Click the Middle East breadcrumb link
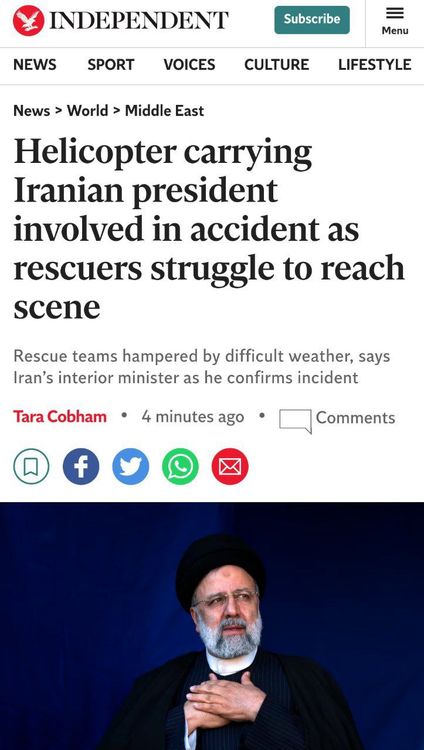The height and width of the screenshot is (750, 424). pyautogui.click(x=165, y=111)
